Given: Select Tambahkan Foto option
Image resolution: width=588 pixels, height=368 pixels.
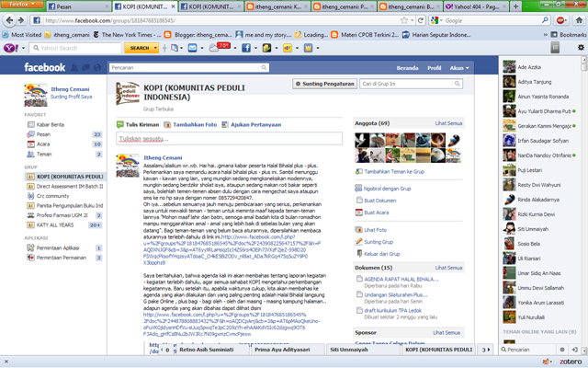Looking at the screenshot, I should [190, 124].
